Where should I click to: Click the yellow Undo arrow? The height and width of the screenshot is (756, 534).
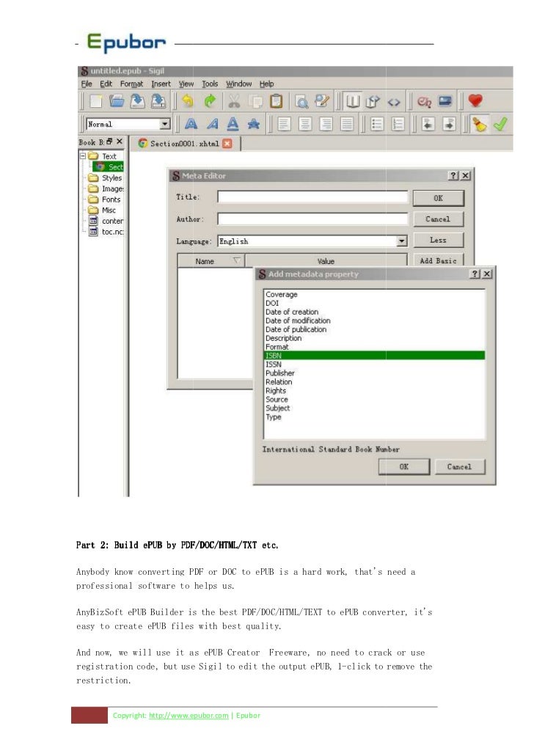point(187,100)
